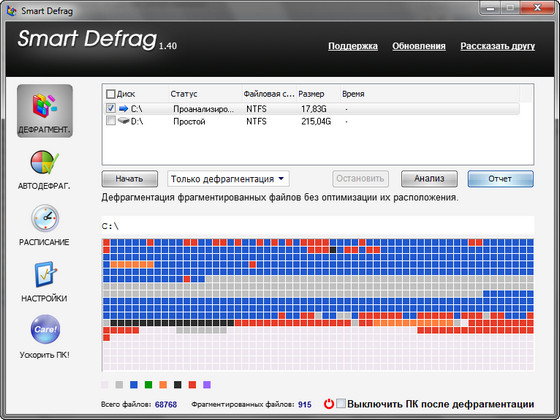Image resolution: width=560 pixels, height=420 pixels.
Task: Sort the list by Статус column header
Action: (184, 94)
